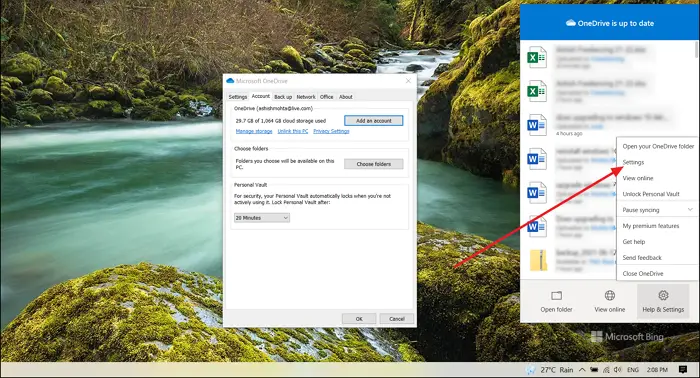Viewport: 700px width, 378px height.
Task: Click '29.7 GB of 1,064 GB cloud storage used' text
Action: pyautogui.click(x=281, y=121)
